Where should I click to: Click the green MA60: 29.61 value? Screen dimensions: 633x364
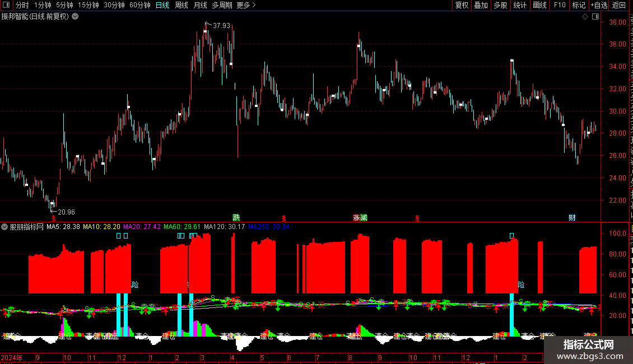click(182, 227)
